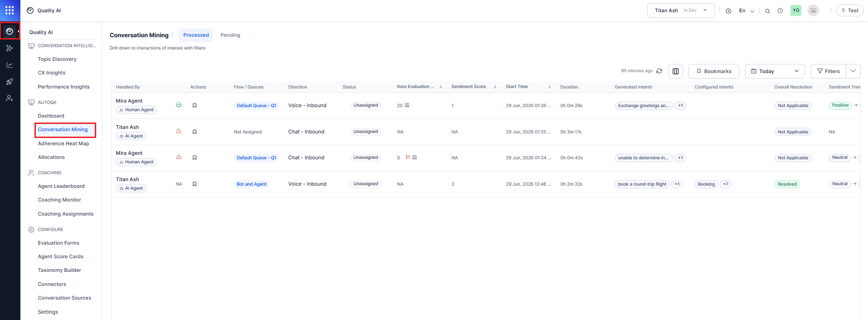This screenshot has height=320, width=868.
Task: Open the sparkle AI icon in left rail
Action: (x=10, y=48)
